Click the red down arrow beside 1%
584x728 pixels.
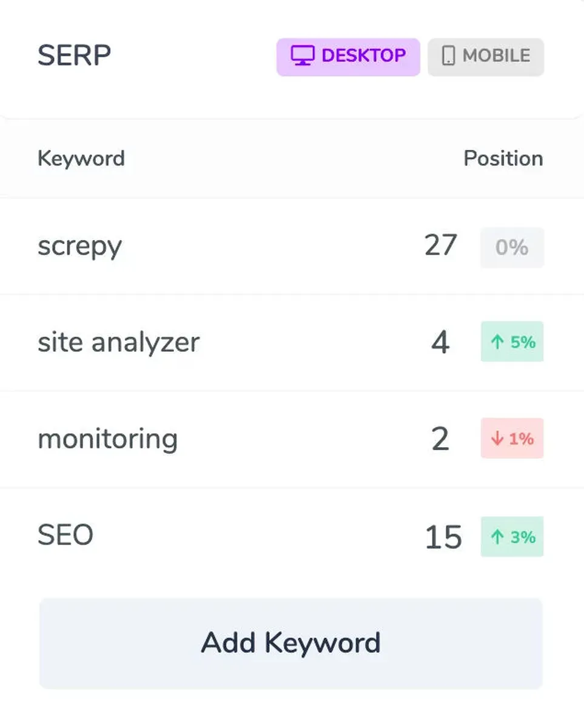click(497, 439)
